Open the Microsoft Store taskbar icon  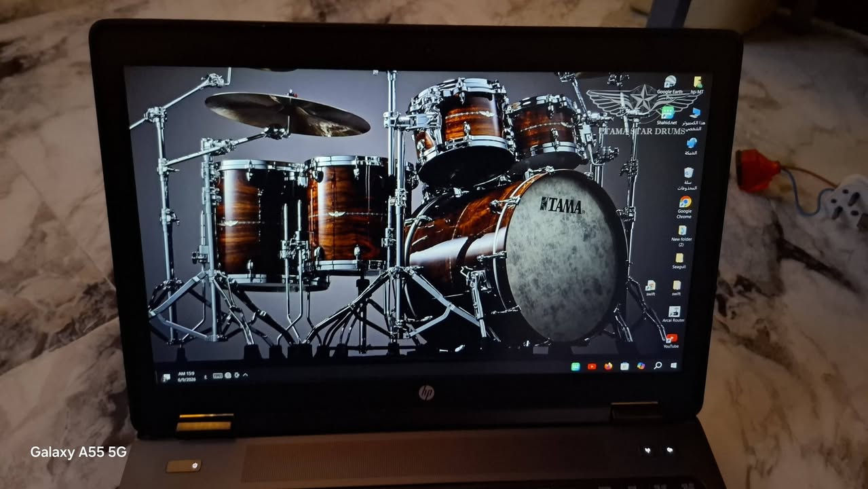click(x=624, y=366)
